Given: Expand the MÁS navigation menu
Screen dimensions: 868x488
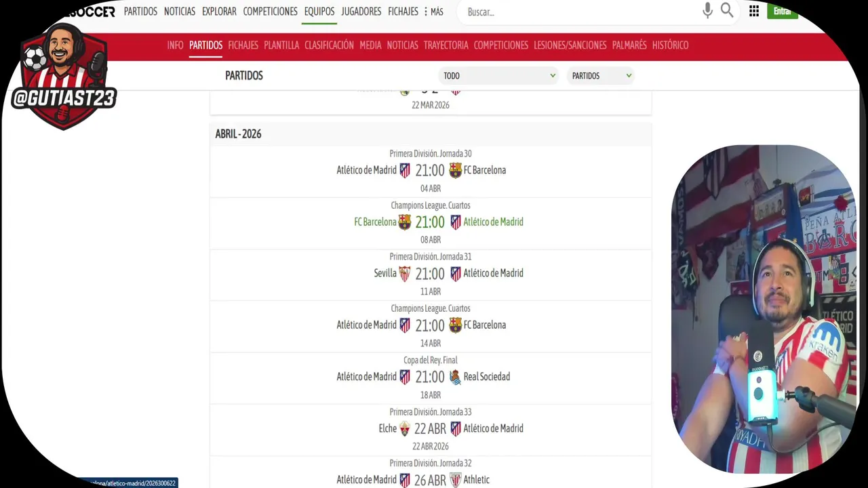Looking at the screenshot, I should 434,12.
